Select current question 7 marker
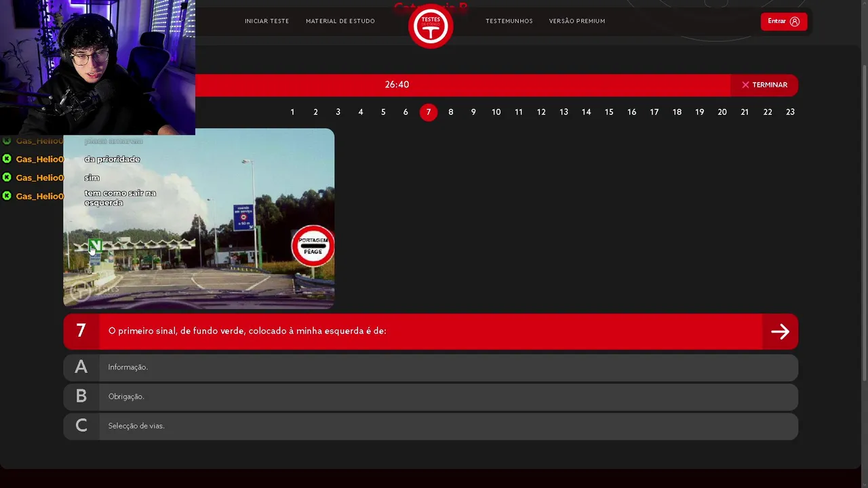The image size is (868, 488). (x=429, y=113)
